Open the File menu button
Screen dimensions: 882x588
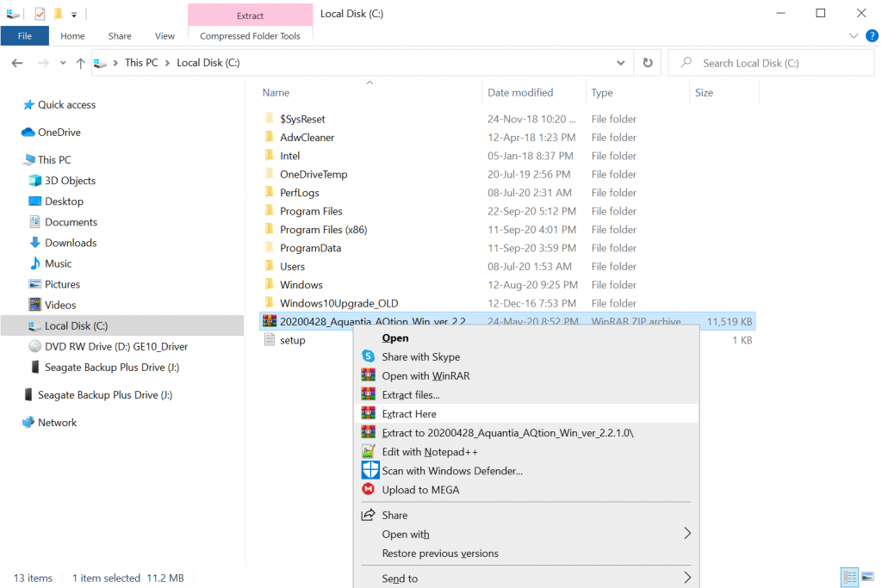(x=25, y=36)
